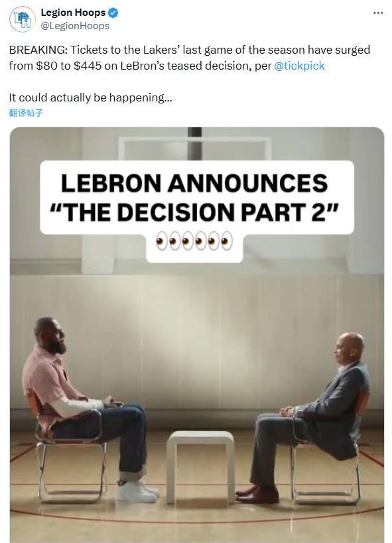Follow the @tickpick mention link

[x=299, y=66]
